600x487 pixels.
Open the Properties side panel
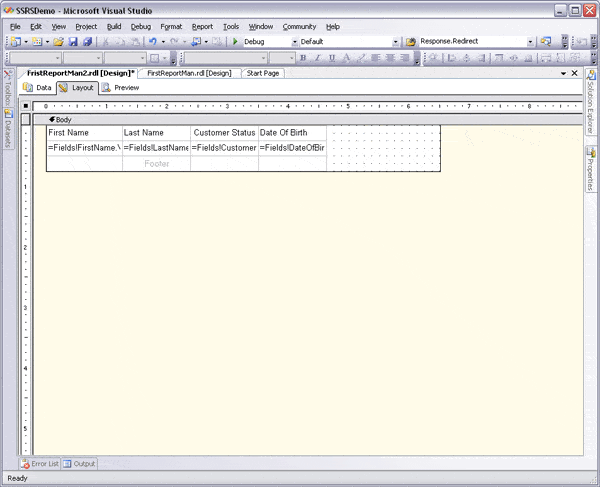click(591, 169)
